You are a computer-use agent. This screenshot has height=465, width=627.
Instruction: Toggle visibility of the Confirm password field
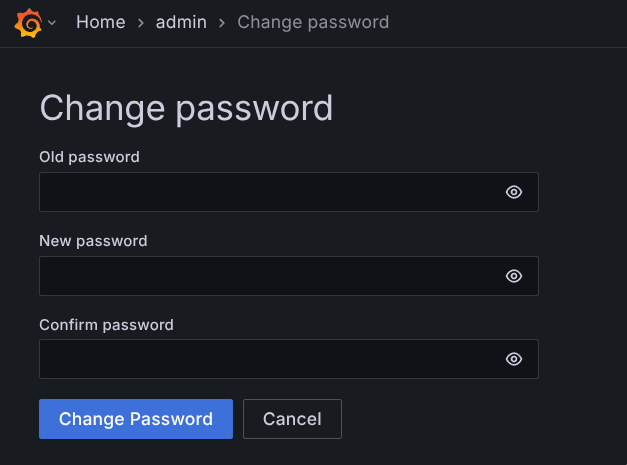[514, 360]
